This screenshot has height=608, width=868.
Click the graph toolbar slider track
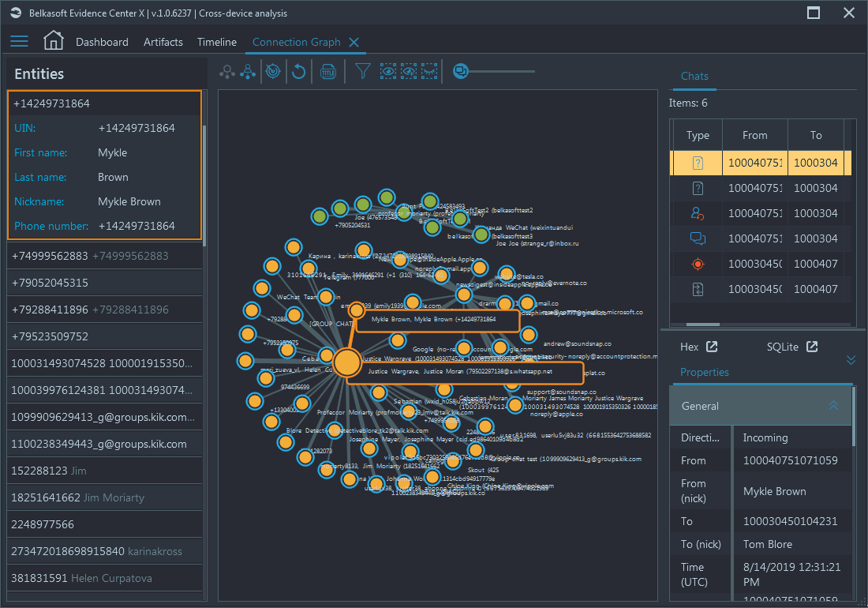[x=501, y=71]
